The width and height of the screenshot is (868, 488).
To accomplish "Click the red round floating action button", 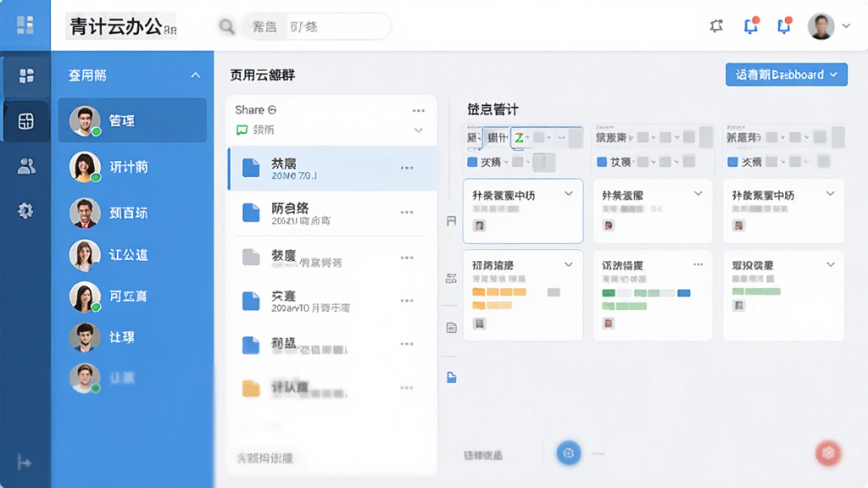I will click(828, 453).
